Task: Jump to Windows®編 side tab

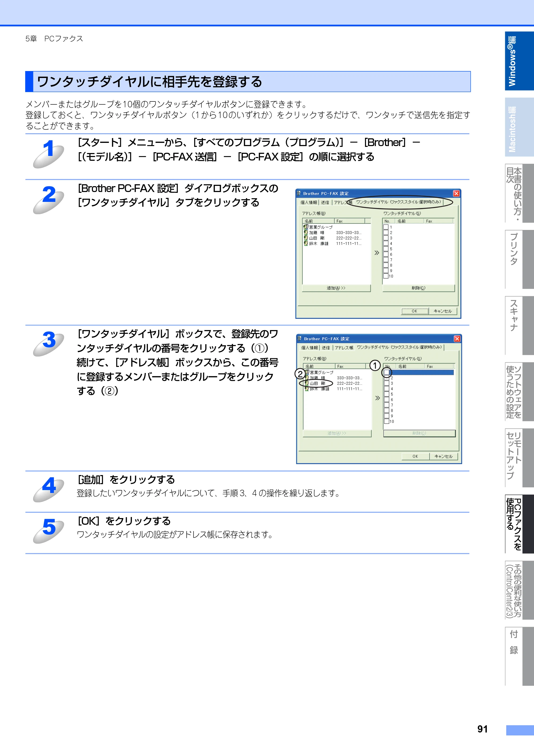Action: (519, 61)
